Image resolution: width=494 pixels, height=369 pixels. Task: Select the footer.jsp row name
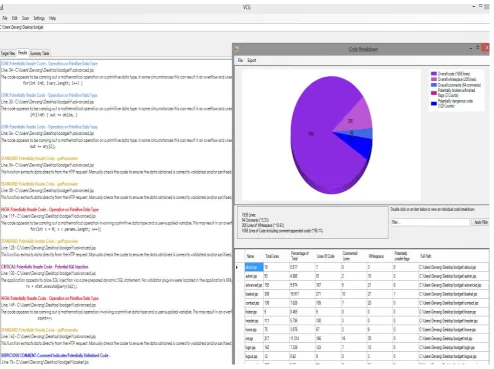[254, 312]
